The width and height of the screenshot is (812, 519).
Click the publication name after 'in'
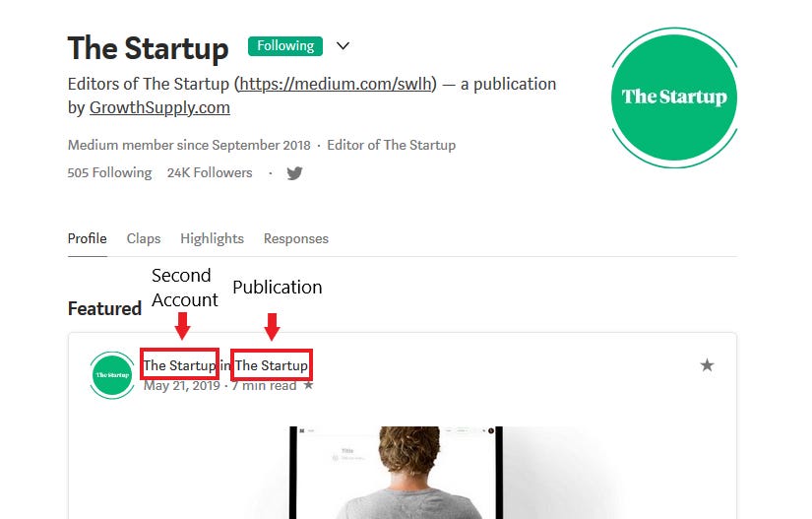272,365
